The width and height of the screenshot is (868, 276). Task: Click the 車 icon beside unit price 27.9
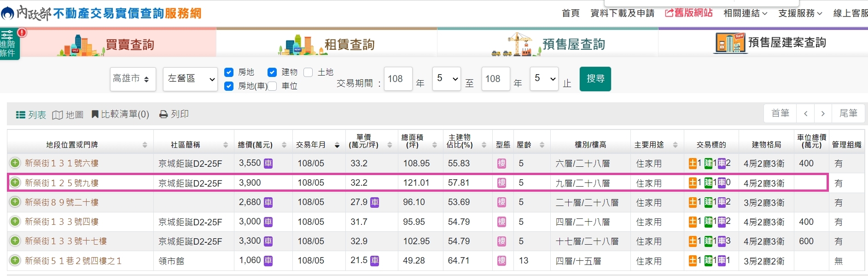click(x=375, y=202)
